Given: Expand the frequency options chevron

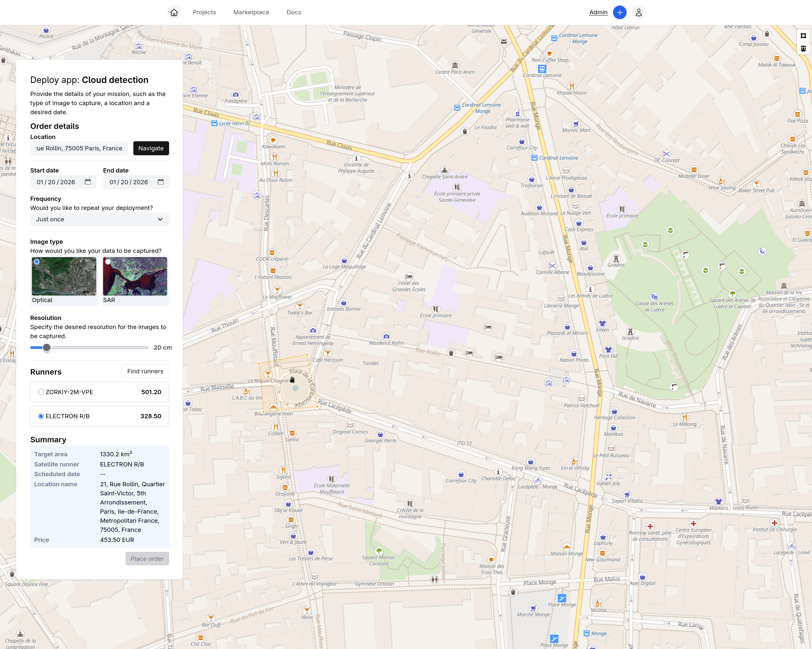Looking at the screenshot, I should click(160, 219).
